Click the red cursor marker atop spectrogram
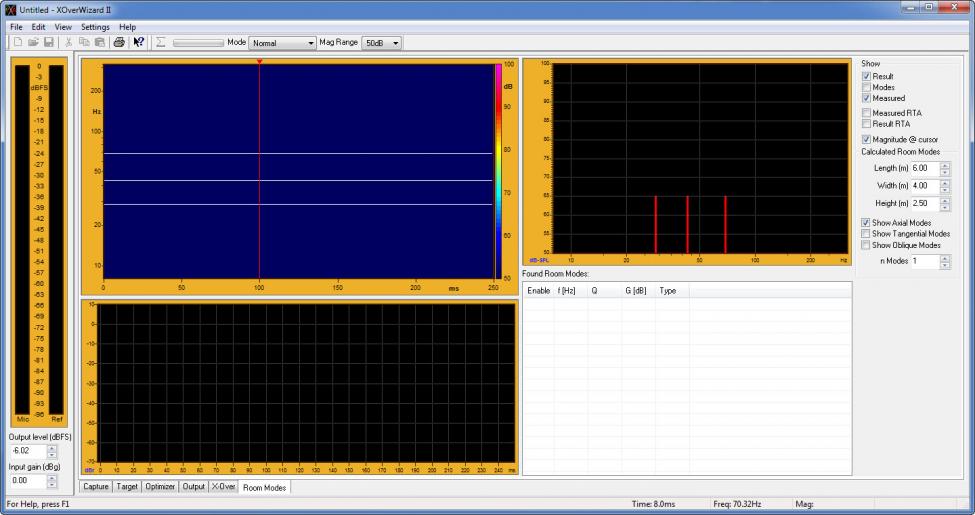 tap(259, 62)
